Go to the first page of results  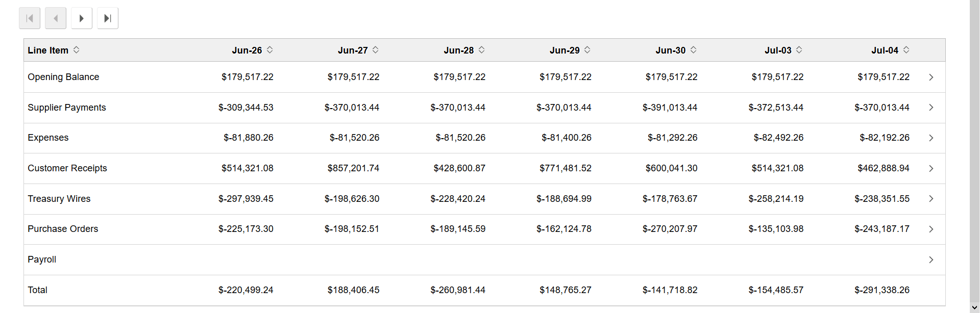(29, 18)
